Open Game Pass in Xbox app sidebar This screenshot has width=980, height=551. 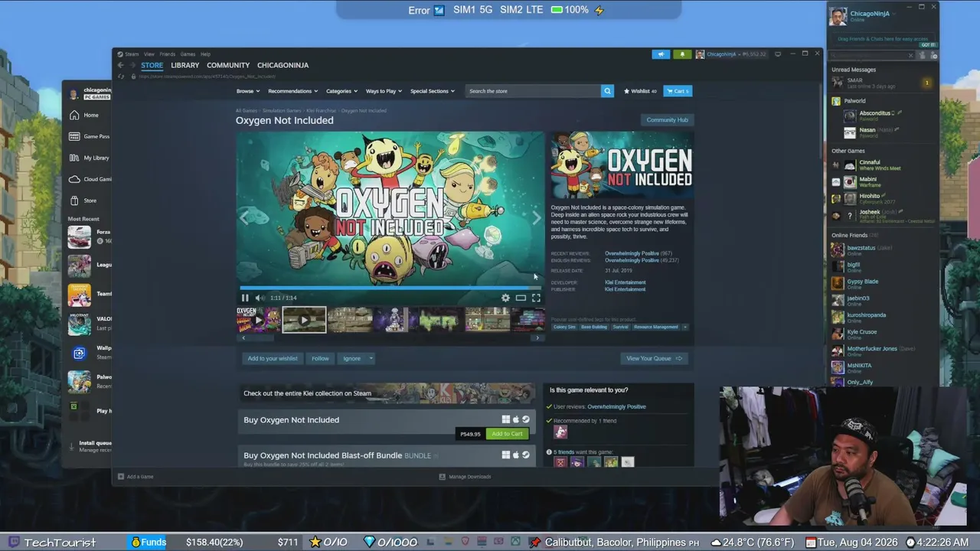coord(89,136)
